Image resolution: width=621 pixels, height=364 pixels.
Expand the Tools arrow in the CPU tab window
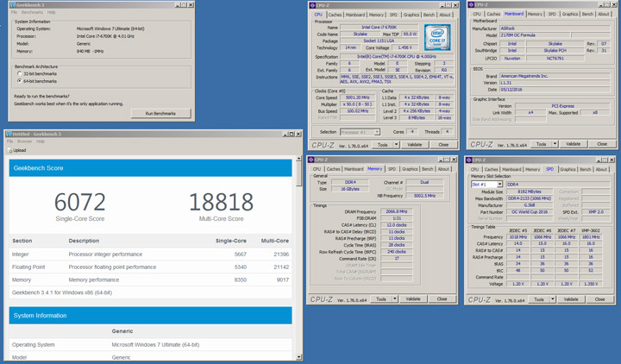click(396, 145)
